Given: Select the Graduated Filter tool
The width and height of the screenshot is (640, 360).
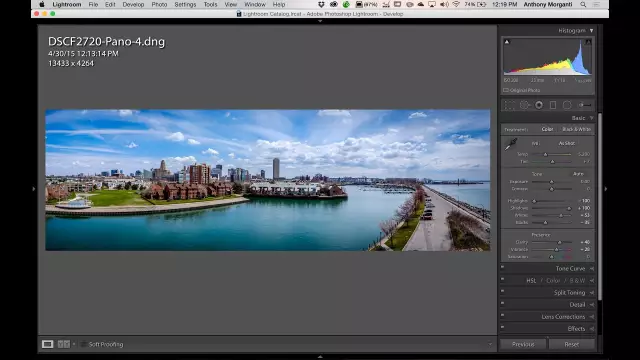Looking at the screenshot, I should [553, 105].
